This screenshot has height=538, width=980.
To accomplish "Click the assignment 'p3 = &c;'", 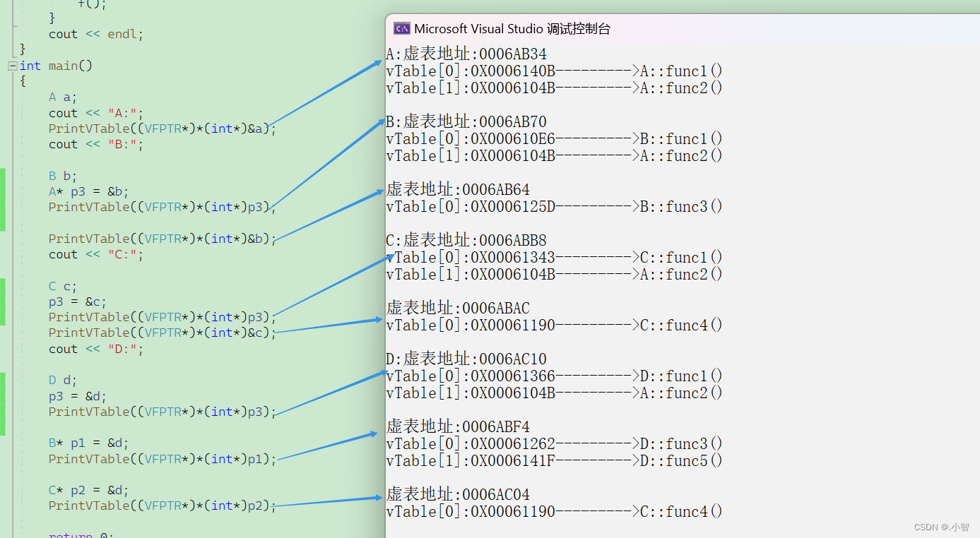I will click(x=78, y=301).
